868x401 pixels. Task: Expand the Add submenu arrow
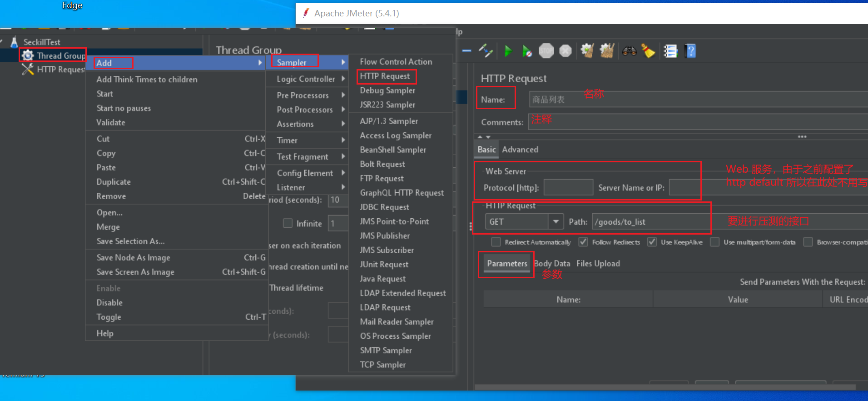pos(260,63)
